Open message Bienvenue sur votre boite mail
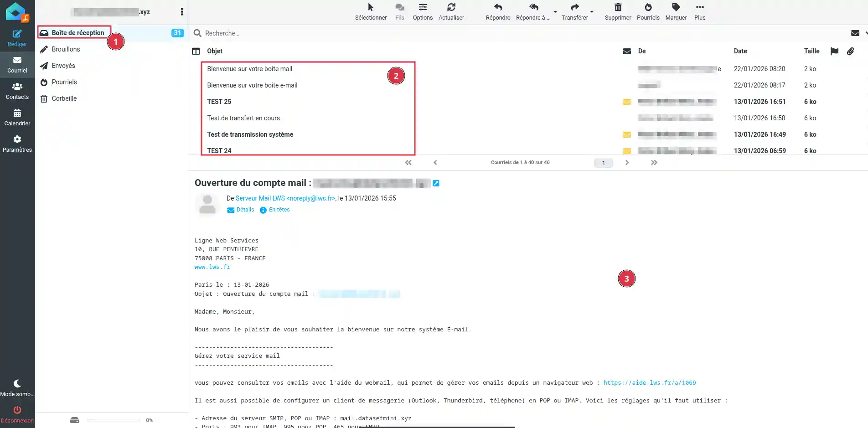Image resolution: width=868 pixels, height=428 pixels. pyautogui.click(x=250, y=69)
